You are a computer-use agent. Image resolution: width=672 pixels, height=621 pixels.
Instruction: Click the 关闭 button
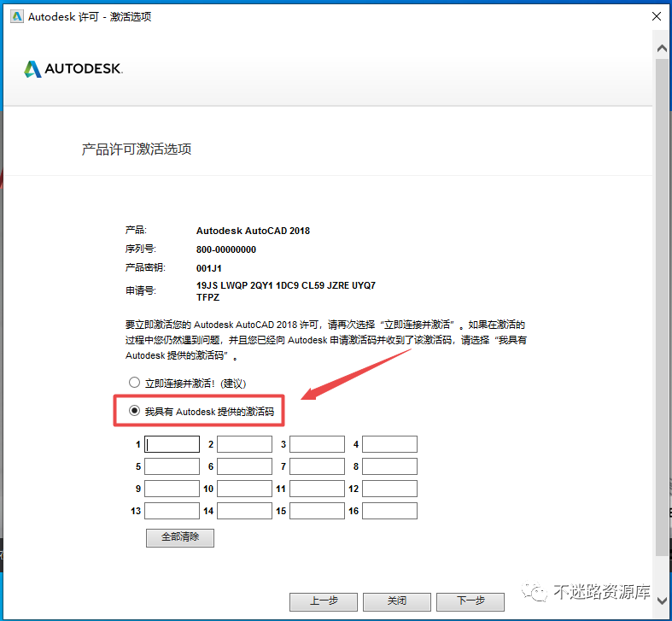tap(397, 601)
